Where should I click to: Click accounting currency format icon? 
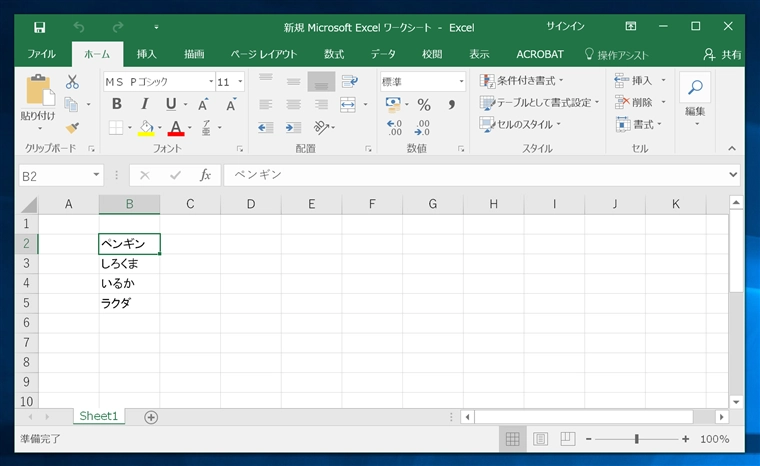[x=393, y=104]
